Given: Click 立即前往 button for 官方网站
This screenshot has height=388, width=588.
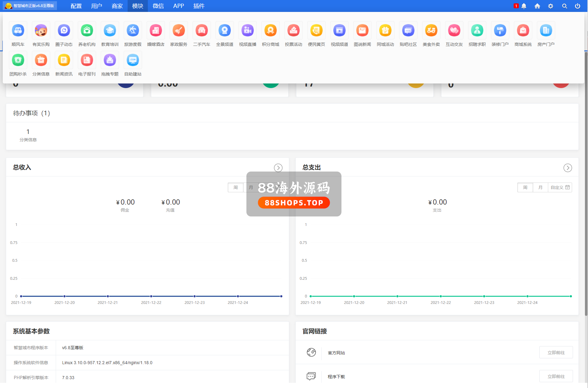Looking at the screenshot, I should point(556,353).
